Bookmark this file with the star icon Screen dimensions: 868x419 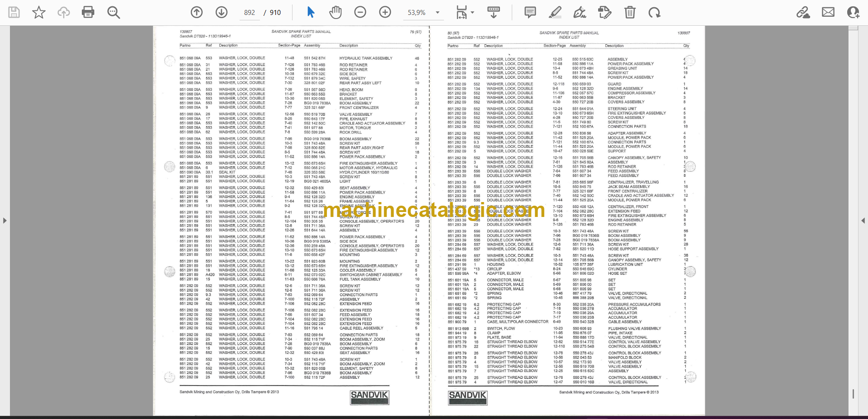pyautogui.click(x=39, y=12)
